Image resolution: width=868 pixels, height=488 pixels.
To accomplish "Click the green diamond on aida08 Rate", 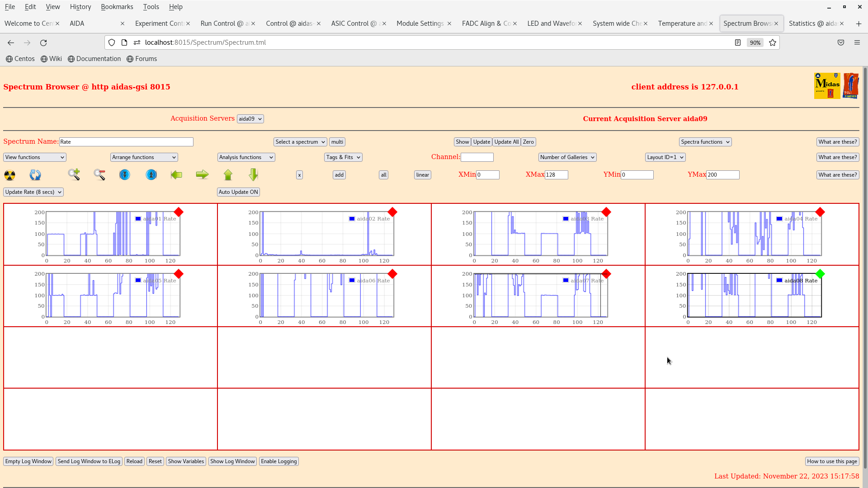I will pos(820,274).
